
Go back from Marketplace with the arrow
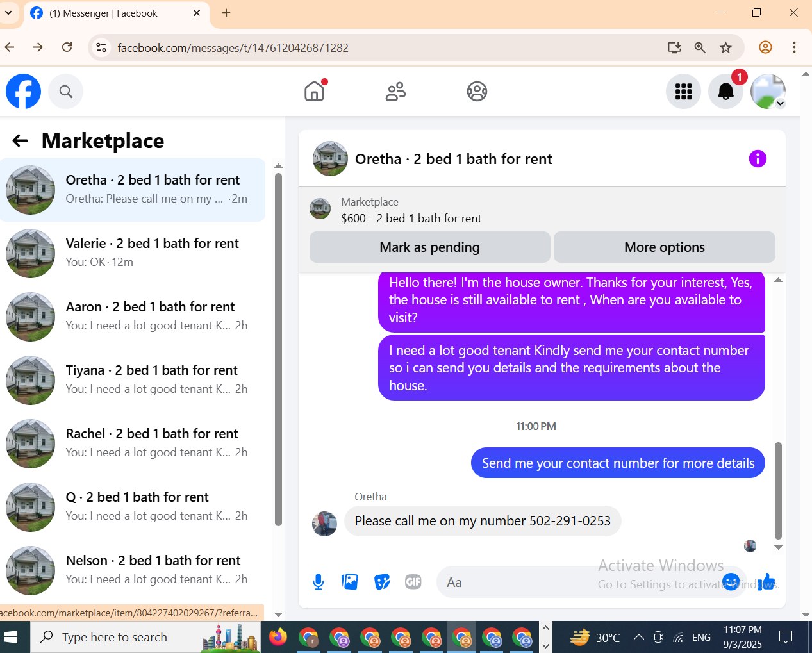click(x=21, y=141)
